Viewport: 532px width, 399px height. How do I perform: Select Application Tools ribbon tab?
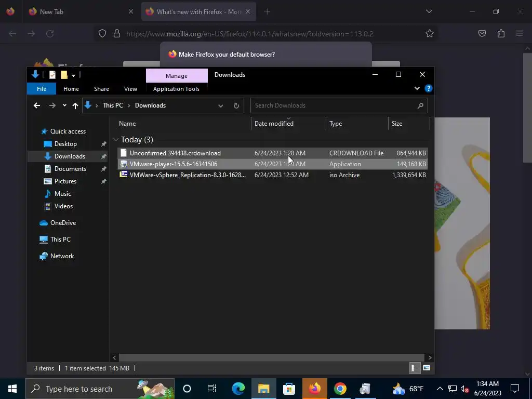point(176,89)
